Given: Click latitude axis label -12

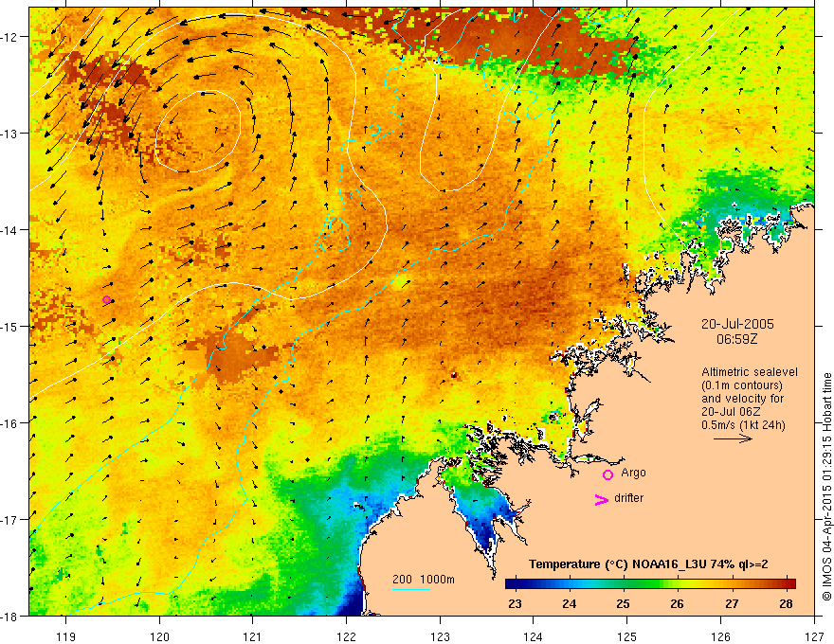Looking at the screenshot, I should (10, 37).
